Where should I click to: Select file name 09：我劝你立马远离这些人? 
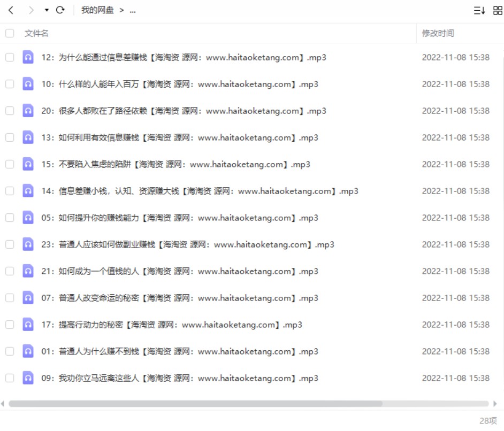tap(180, 378)
